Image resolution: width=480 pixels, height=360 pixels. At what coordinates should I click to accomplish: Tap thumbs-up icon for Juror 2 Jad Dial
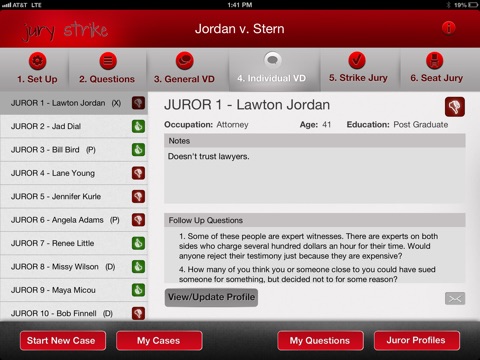138,126
